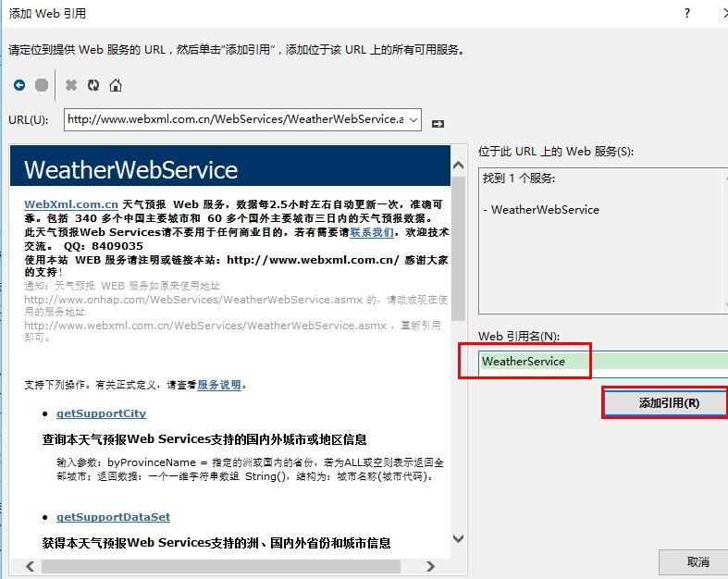Click the label Web 引用名(N):
This screenshot has height=579, width=728.
click(x=519, y=336)
